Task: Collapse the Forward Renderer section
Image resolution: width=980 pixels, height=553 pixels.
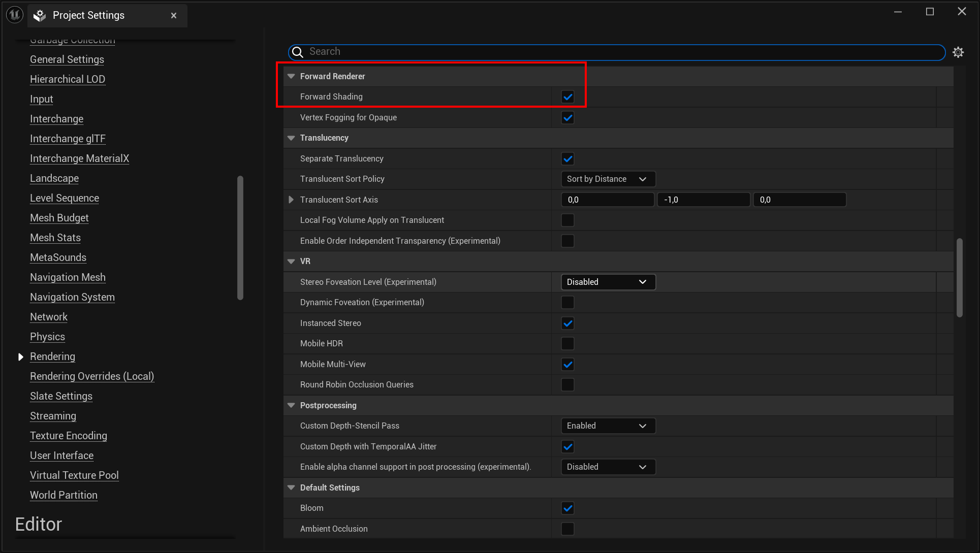Action: tap(291, 76)
